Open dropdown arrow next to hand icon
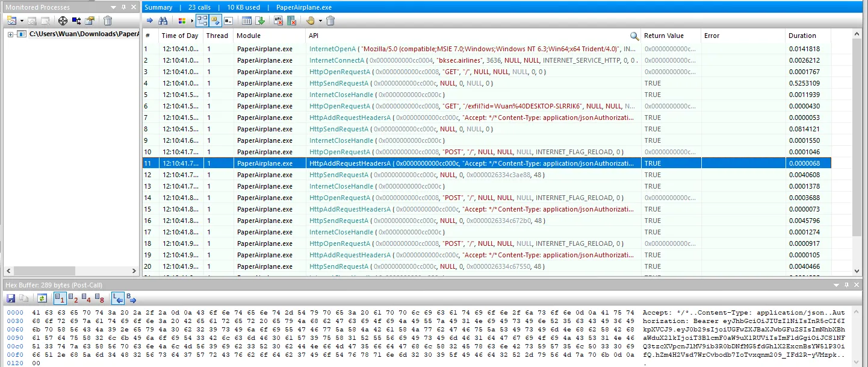 coord(320,20)
